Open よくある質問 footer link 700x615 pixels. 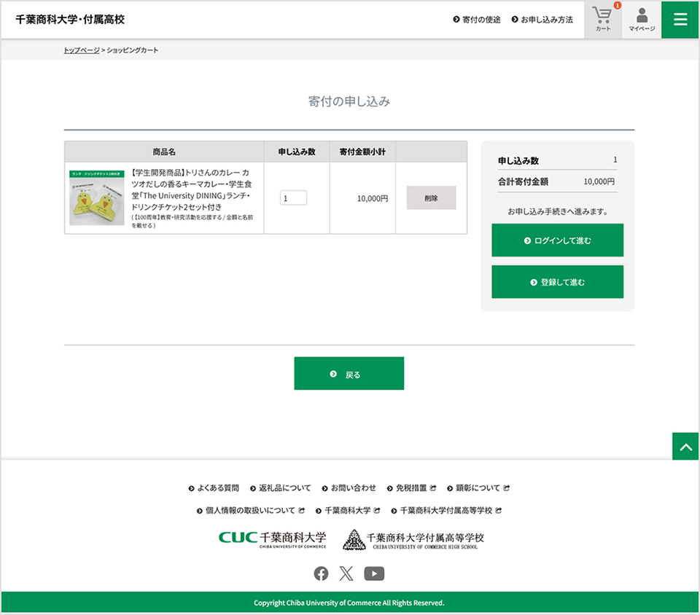(214, 488)
